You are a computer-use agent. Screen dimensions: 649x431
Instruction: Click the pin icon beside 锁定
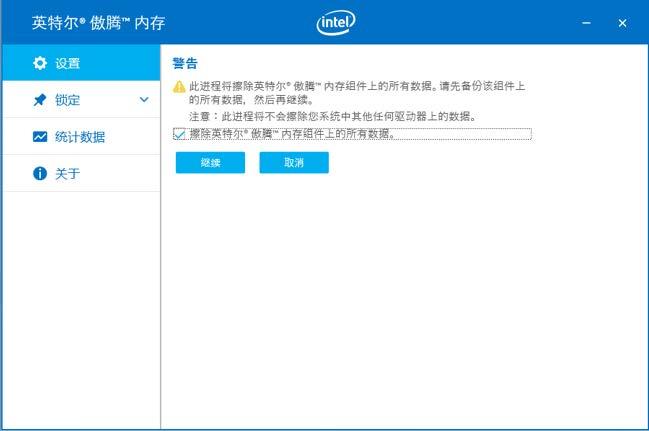(x=40, y=100)
